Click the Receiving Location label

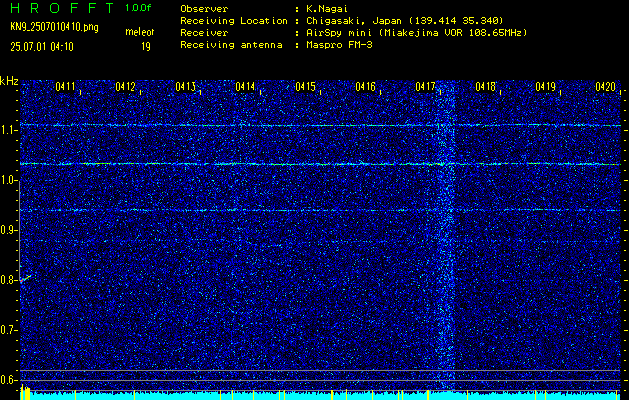[x=234, y=20]
